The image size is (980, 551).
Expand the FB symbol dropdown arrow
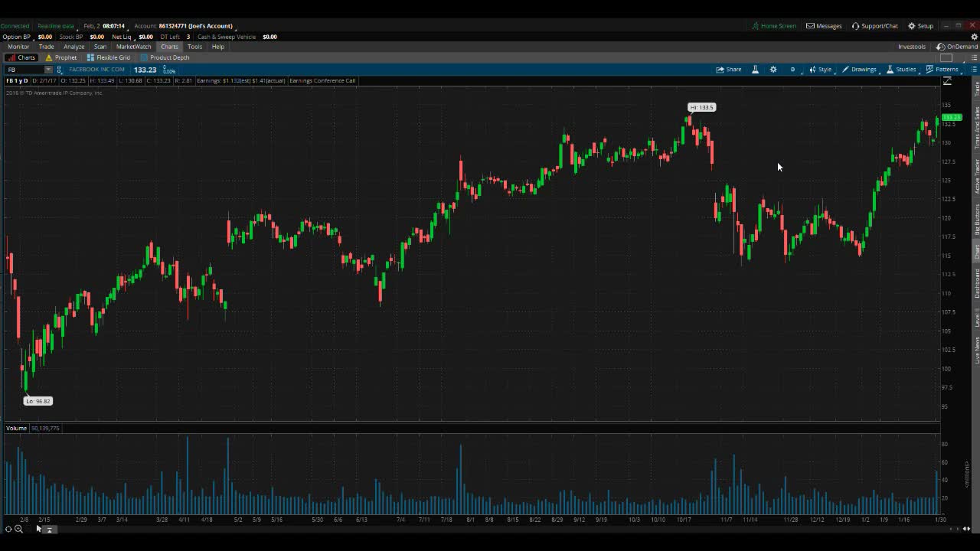click(48, 70)
